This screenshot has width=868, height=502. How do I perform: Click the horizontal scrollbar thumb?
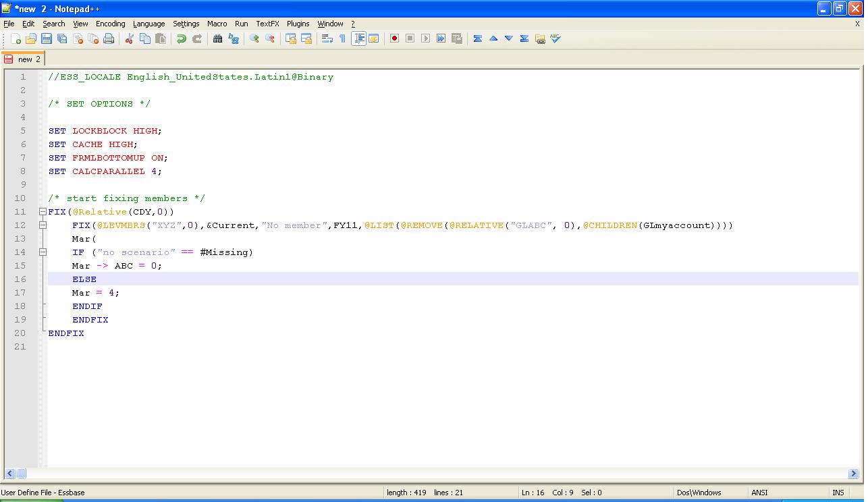tap(21, 474)
